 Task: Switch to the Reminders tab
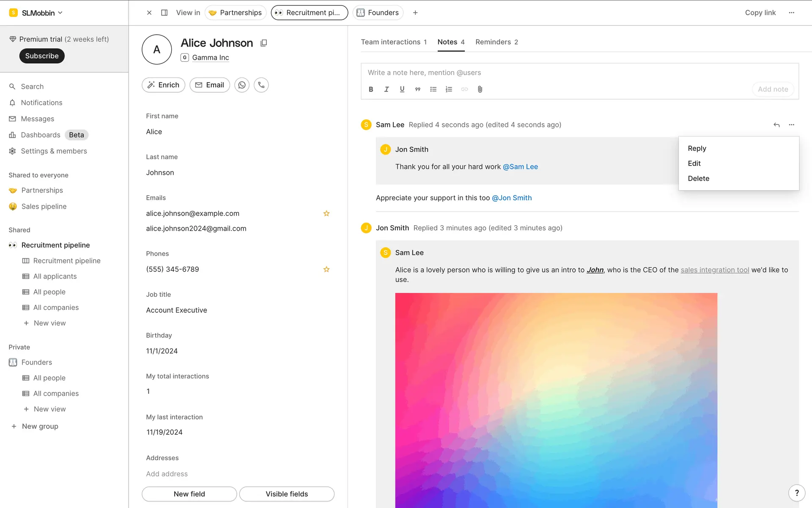tap(497, 42)
